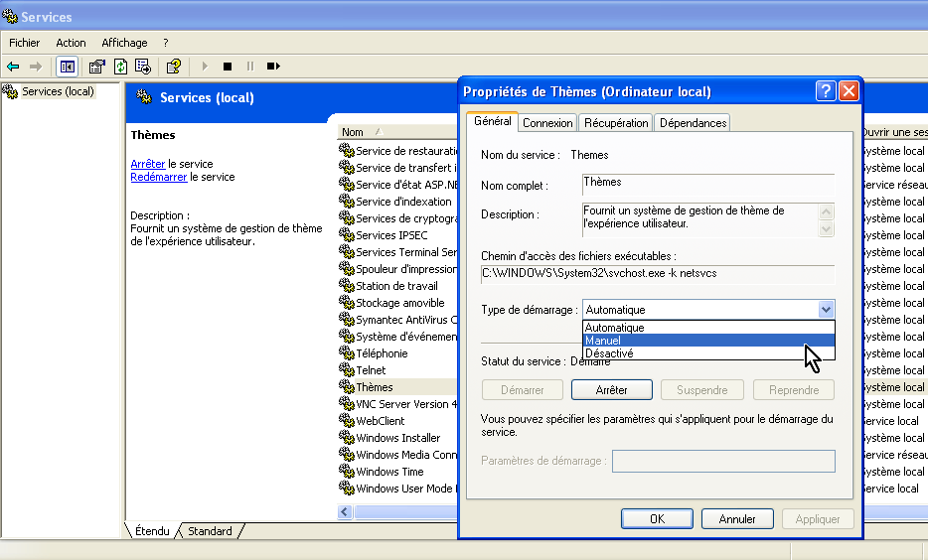Click the Pause service toolbar icon

pos(249,67)
